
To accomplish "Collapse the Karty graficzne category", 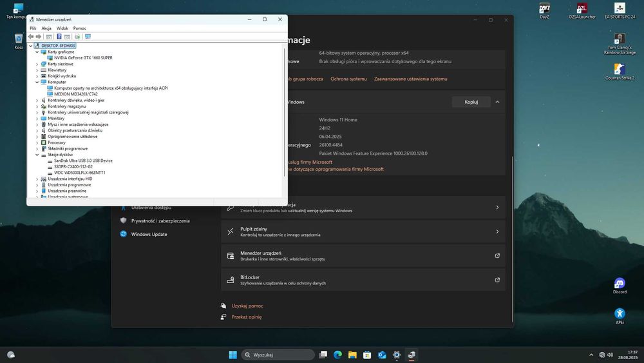I will (x=37, y=52).
